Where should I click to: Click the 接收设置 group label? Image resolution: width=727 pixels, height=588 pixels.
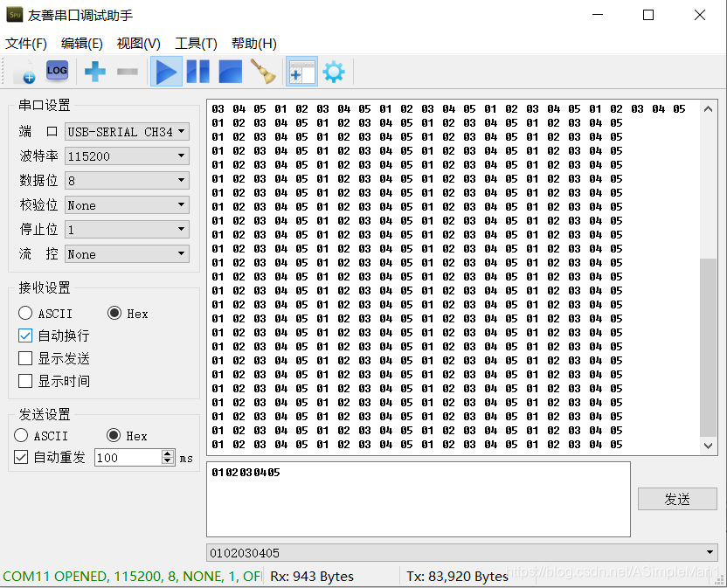click(45, 288)
